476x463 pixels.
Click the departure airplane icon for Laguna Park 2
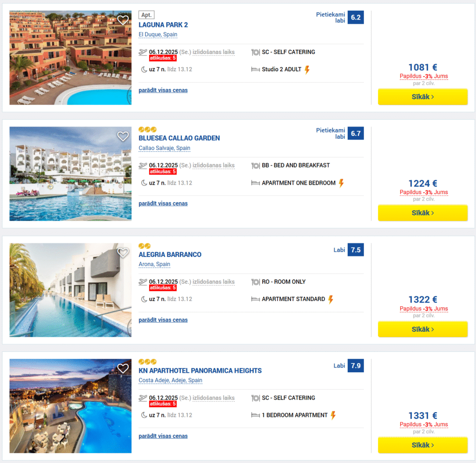[143, 52]
